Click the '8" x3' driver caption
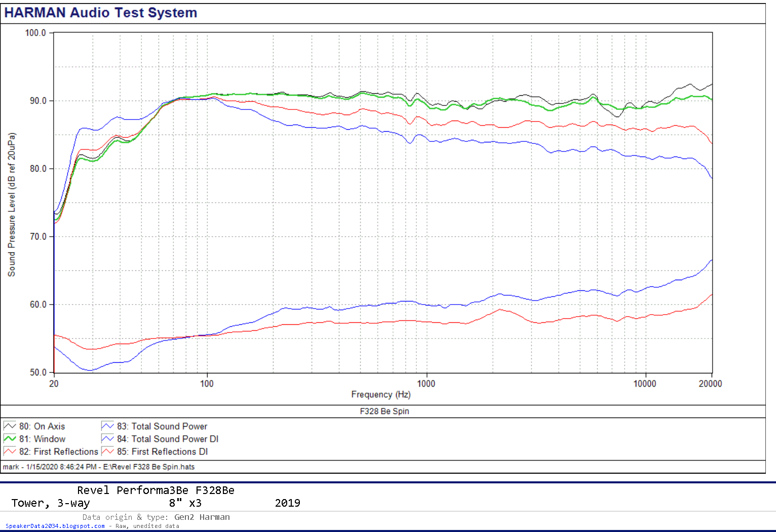The image size is (776, 532). [x=185, y=503]
